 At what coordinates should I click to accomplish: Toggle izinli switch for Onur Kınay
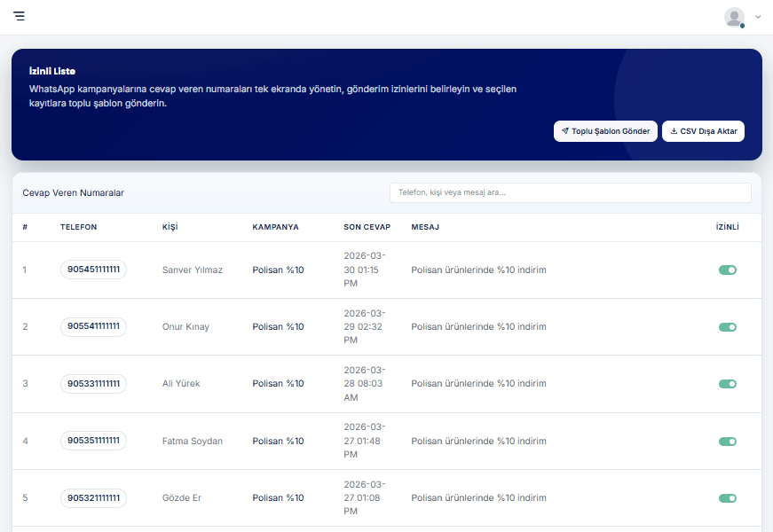click(728, 326)
